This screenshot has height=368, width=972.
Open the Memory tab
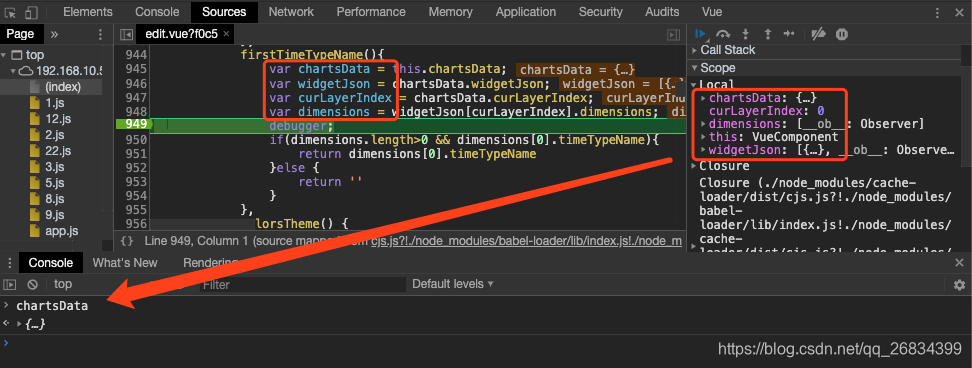450,12
